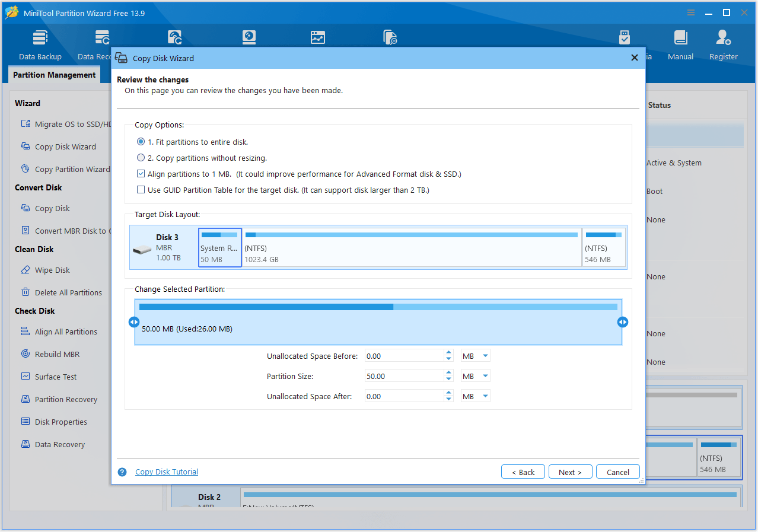
Task: Click the Unallocated Space After field
Action: [405, 396]
